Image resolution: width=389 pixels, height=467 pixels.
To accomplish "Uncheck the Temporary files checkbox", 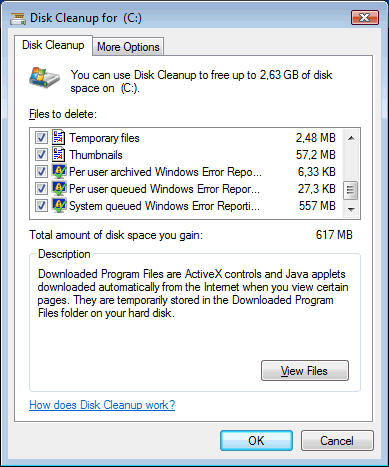I will (41, 138).
